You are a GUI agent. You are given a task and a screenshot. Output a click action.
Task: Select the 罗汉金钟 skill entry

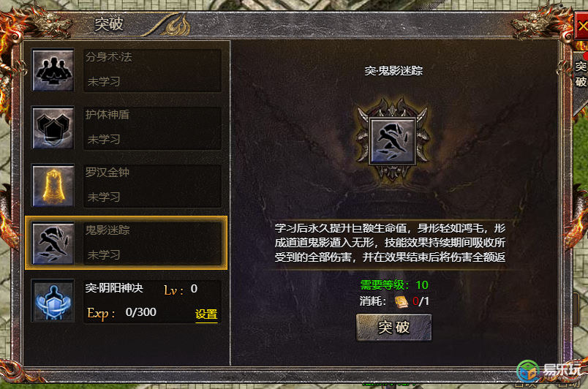click(x=127, y=186)
